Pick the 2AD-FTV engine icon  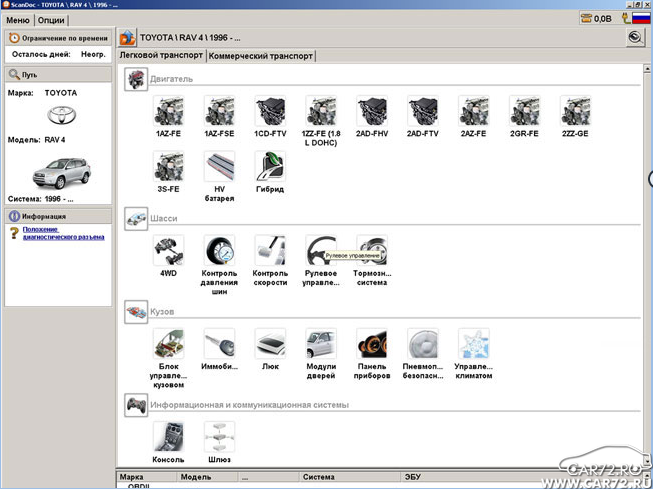[x=422, y=111]
